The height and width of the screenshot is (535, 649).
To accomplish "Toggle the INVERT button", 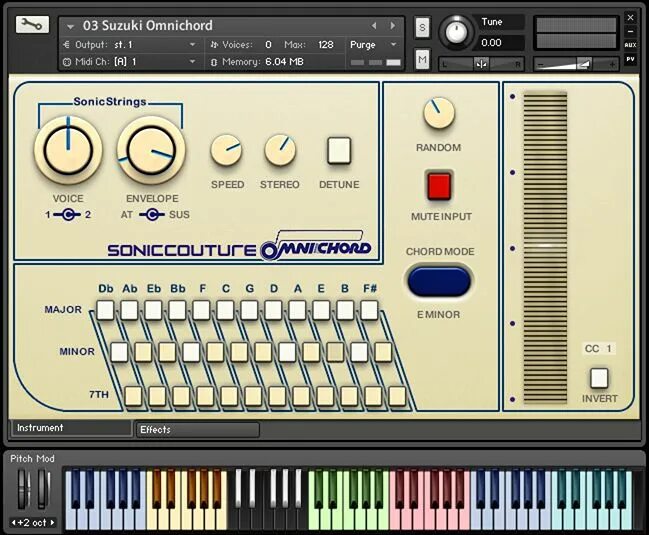I will pos(599,378).
